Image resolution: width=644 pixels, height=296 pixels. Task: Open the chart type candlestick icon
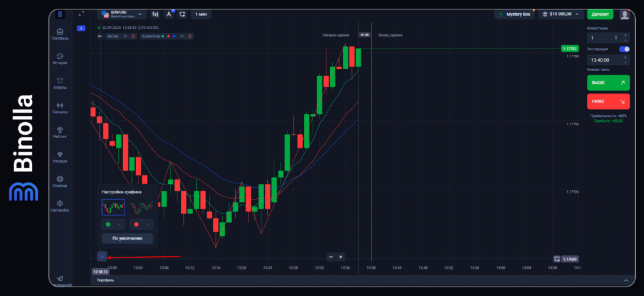(x=156, y=14)
